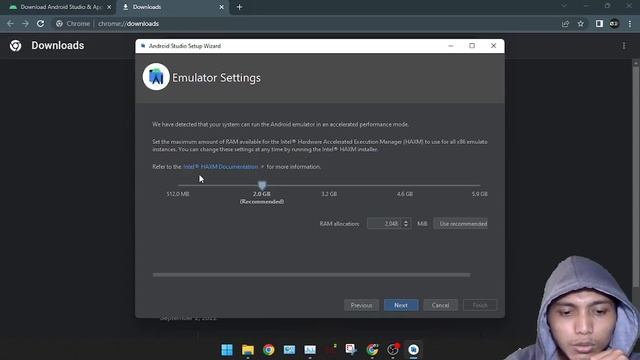The image size is (640, 360).
Task: Toggle Chrome side panel icon
Action: 599,24
